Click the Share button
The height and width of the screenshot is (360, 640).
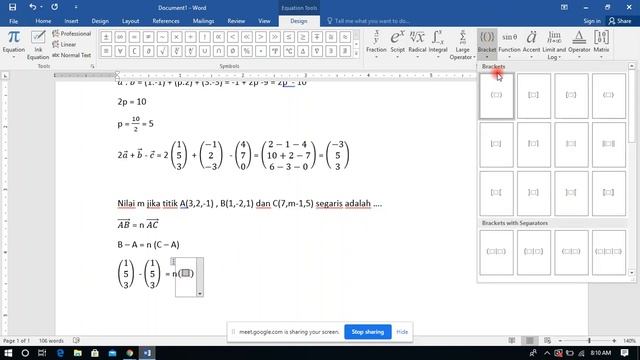tap(620, 21)
